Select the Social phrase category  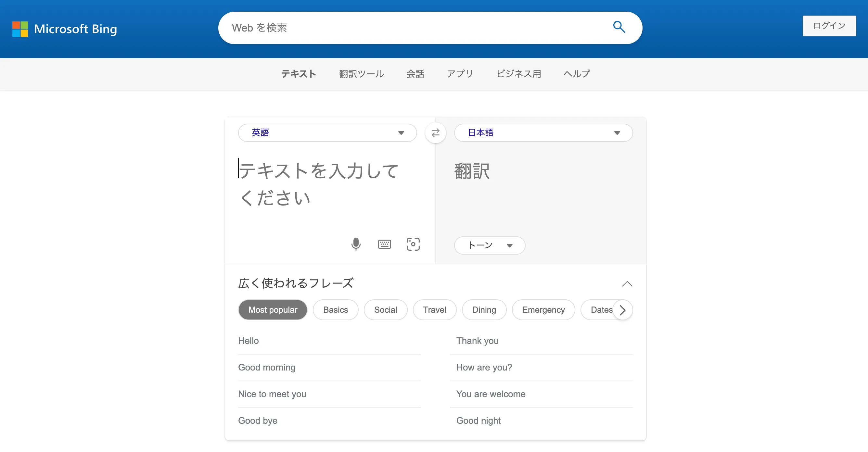pos(386,310)
